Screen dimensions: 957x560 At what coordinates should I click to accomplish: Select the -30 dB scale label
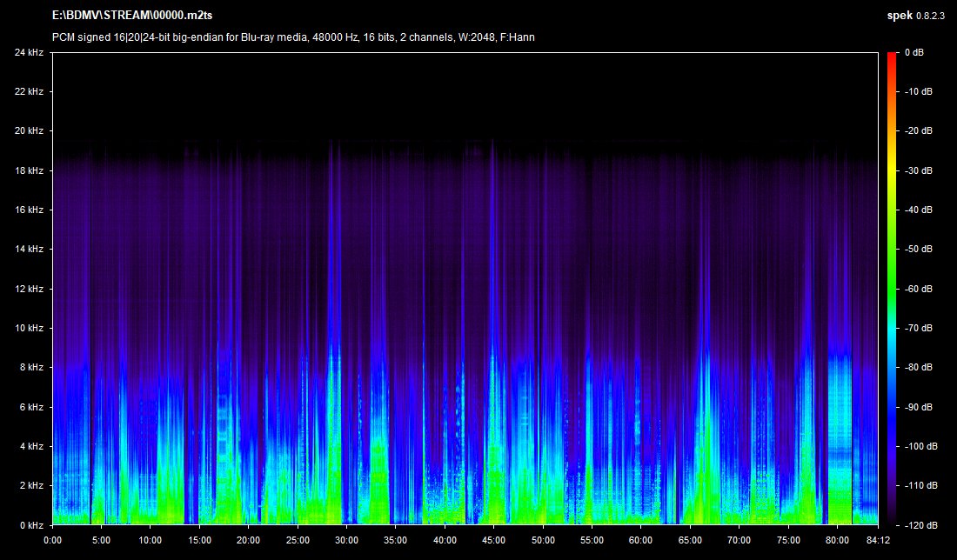917,170
